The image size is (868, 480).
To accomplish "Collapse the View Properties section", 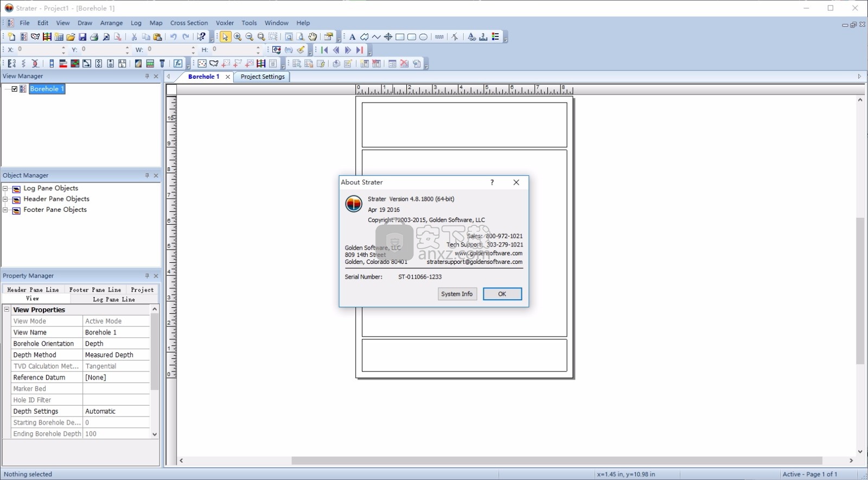I will click(7, 310).
